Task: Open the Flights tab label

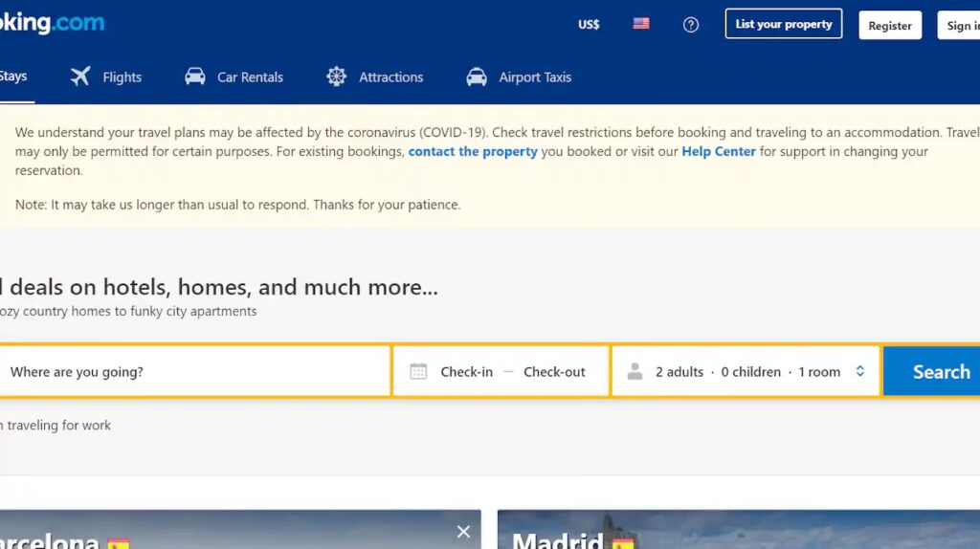Action: (122, 77)
